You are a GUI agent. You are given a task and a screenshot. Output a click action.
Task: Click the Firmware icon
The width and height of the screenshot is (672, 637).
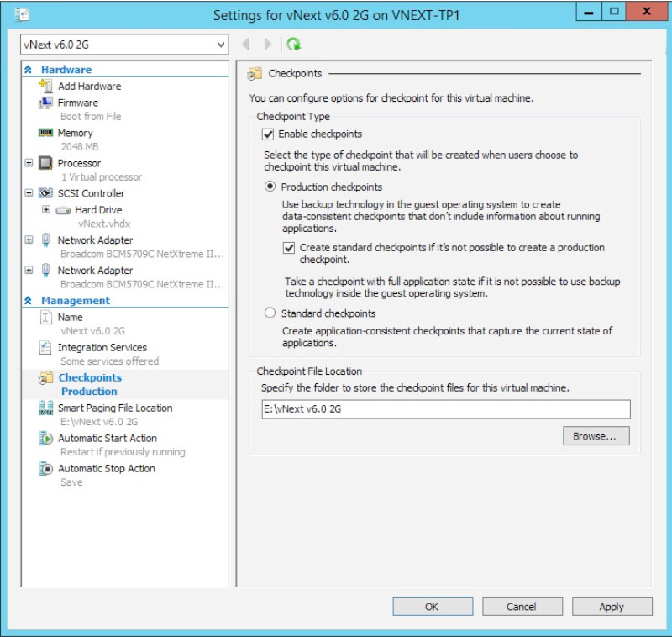pyautogui.click(x=45, y=103)
